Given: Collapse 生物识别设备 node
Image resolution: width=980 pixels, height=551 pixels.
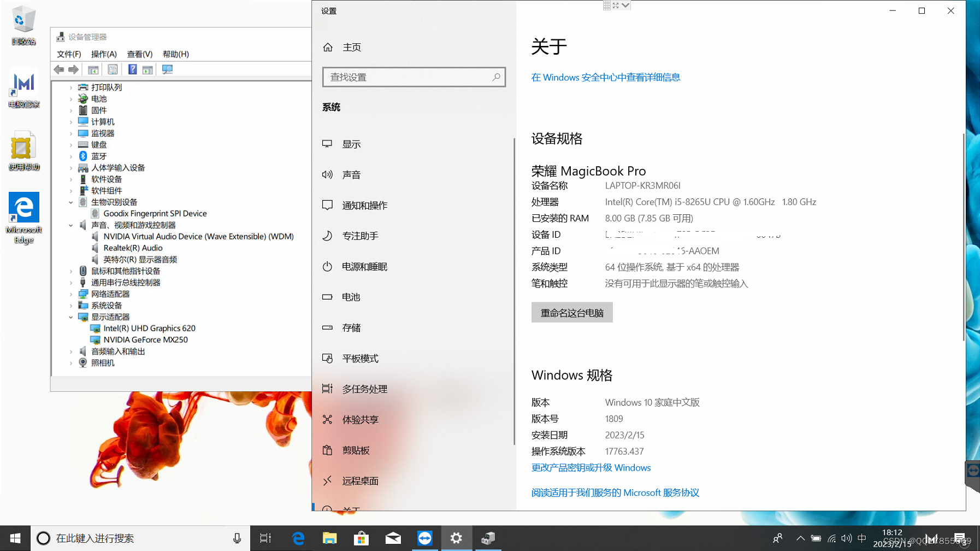Looking at the screenshot, I should [x=71, y=202].
